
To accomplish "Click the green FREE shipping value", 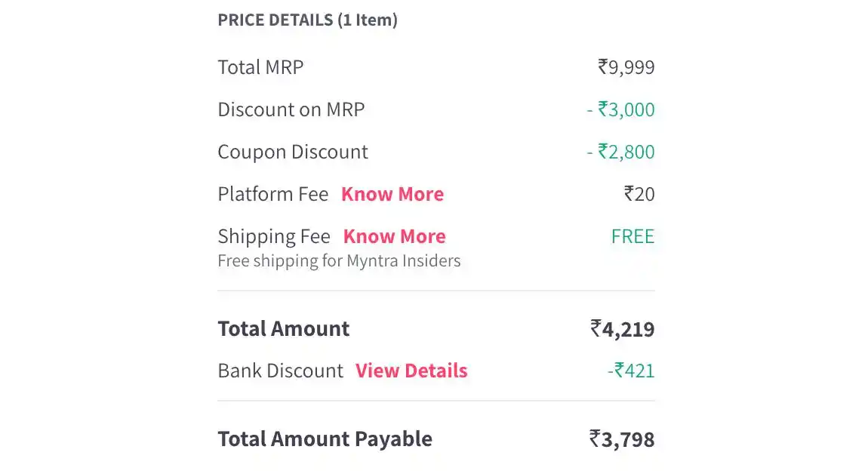I will click(x=633, y=236).
